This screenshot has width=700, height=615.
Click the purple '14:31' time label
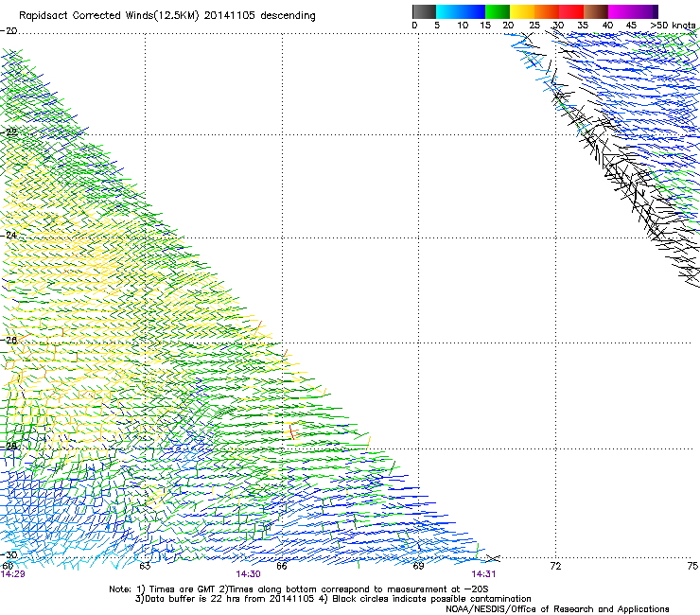(x=484, y=574)
